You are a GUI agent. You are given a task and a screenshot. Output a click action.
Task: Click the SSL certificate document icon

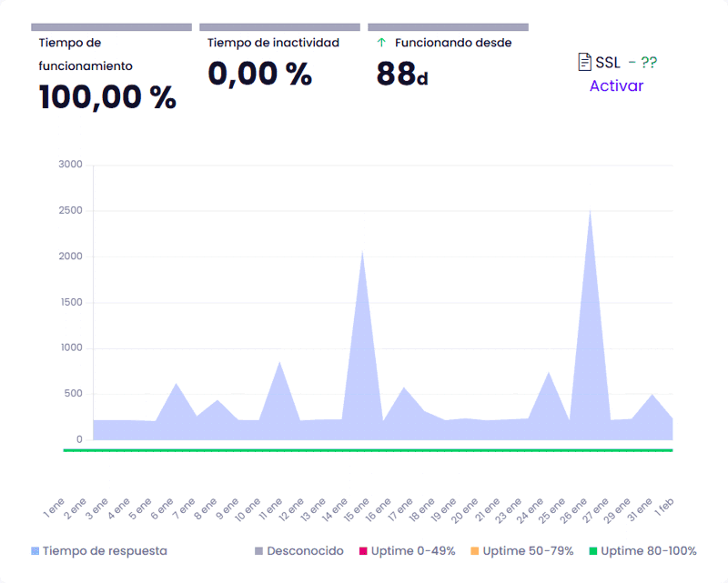(x=584, y=62)
